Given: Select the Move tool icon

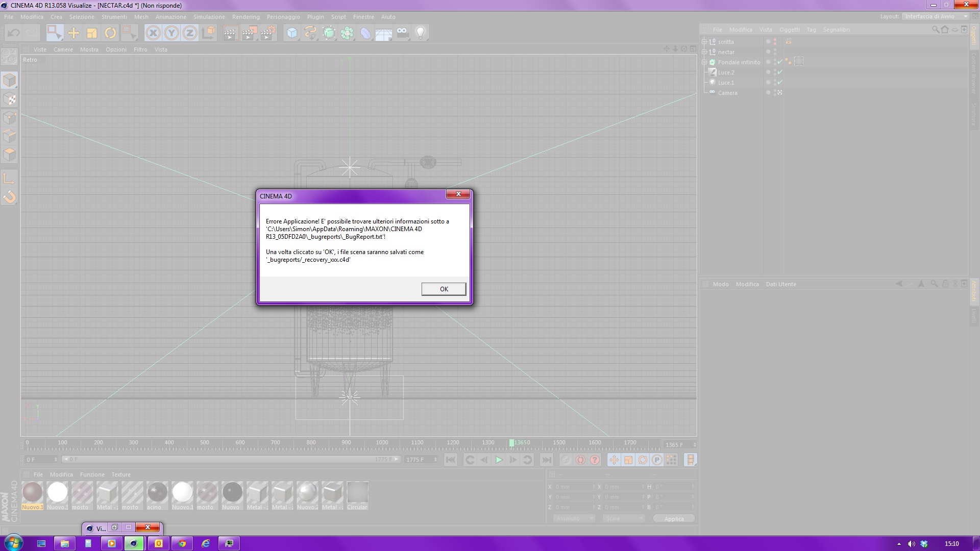Looking at the screenshot, I should point(73,33).
